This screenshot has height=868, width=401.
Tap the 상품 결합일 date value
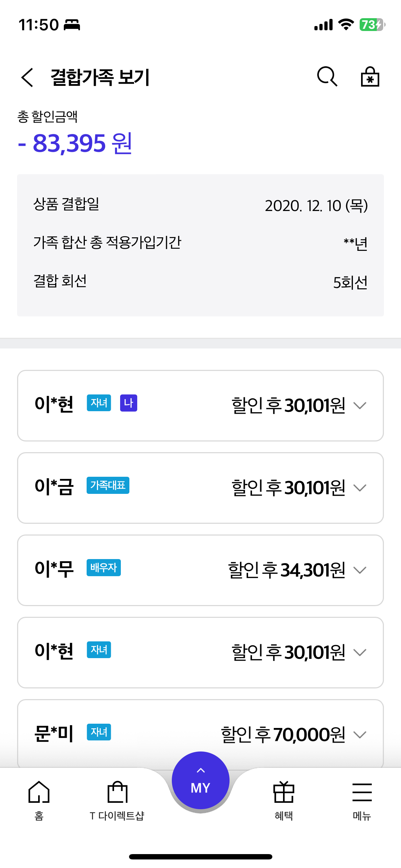pyautogui.click(x=316, y=206)
